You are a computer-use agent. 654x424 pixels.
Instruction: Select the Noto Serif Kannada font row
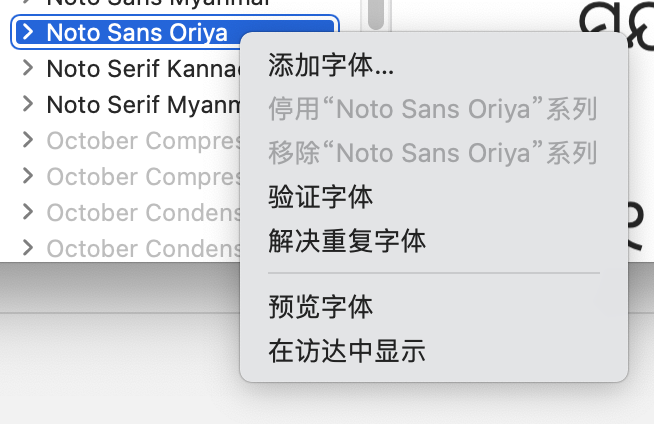(140, 69)
